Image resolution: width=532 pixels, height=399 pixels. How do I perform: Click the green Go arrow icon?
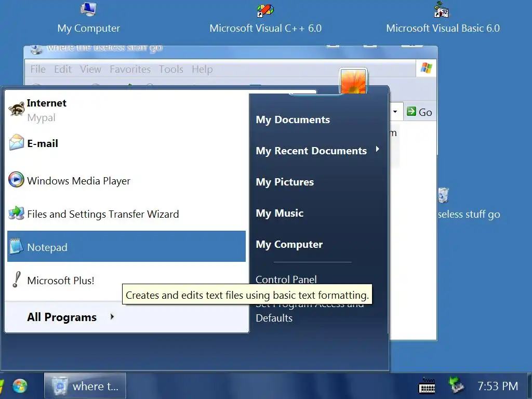(x=411, y=111)
